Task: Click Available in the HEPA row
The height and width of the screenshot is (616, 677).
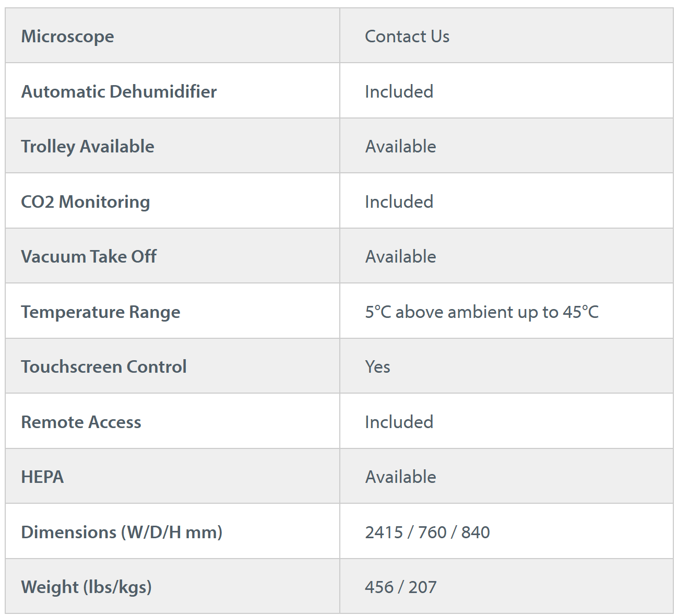Action: pos(400,477)
